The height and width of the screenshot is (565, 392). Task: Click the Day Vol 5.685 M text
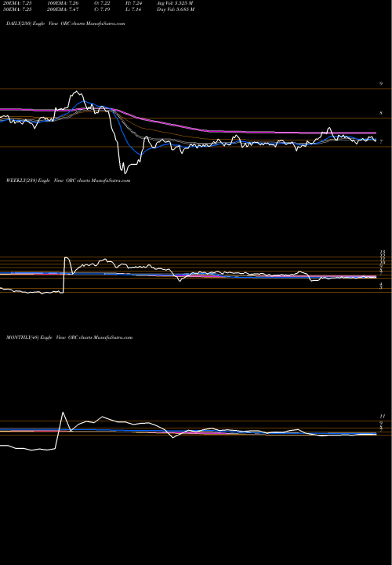tap(176, 9)
